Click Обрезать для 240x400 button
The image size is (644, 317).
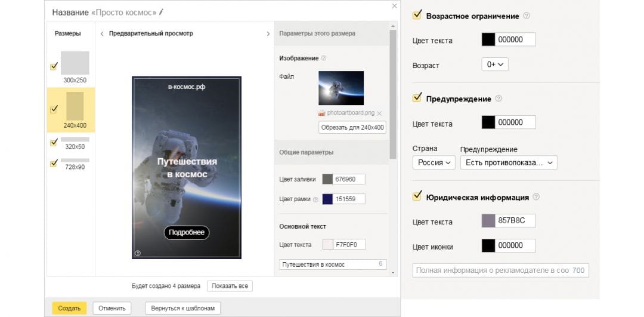[352, 128]
